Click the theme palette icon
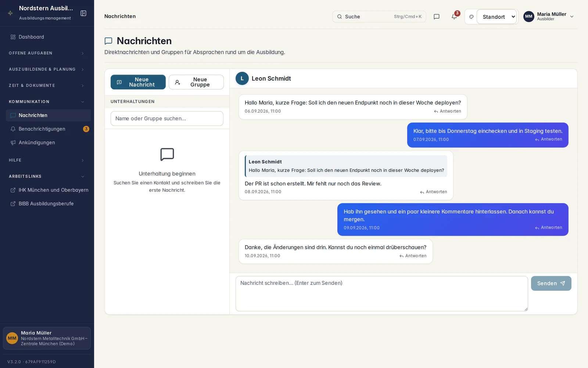588x368 pixels. (472, 17)
